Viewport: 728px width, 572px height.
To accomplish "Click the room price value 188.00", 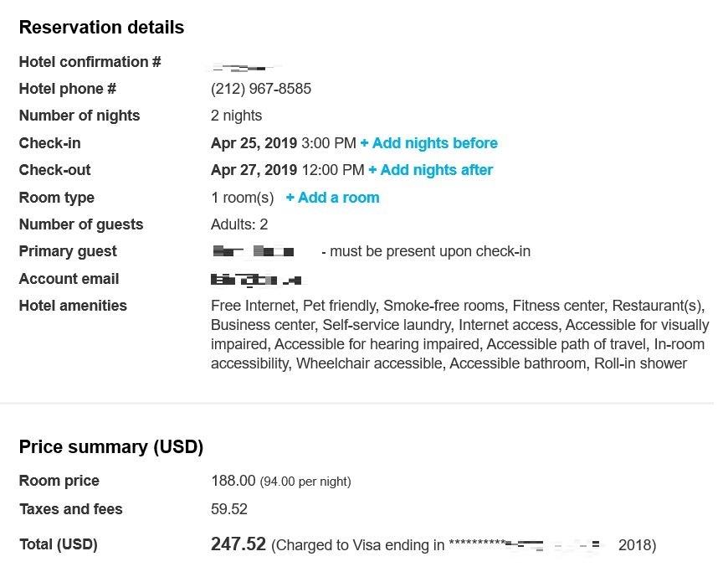I will [x=233, y=481].
